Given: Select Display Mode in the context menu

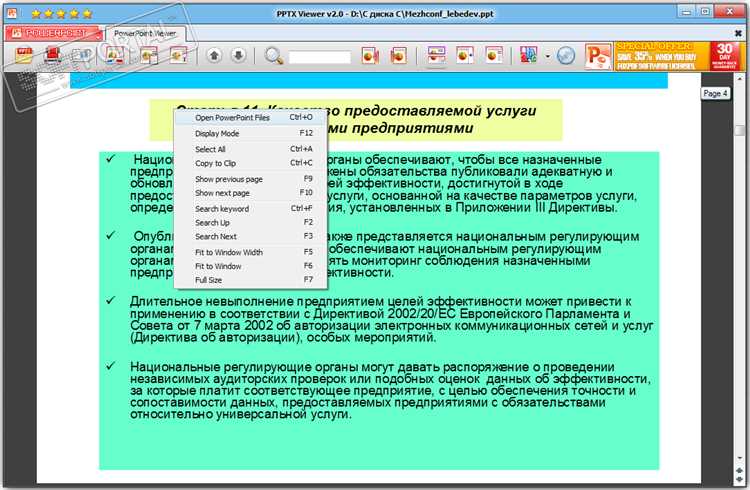Looking at the screenshot, I should click(217, 133).
